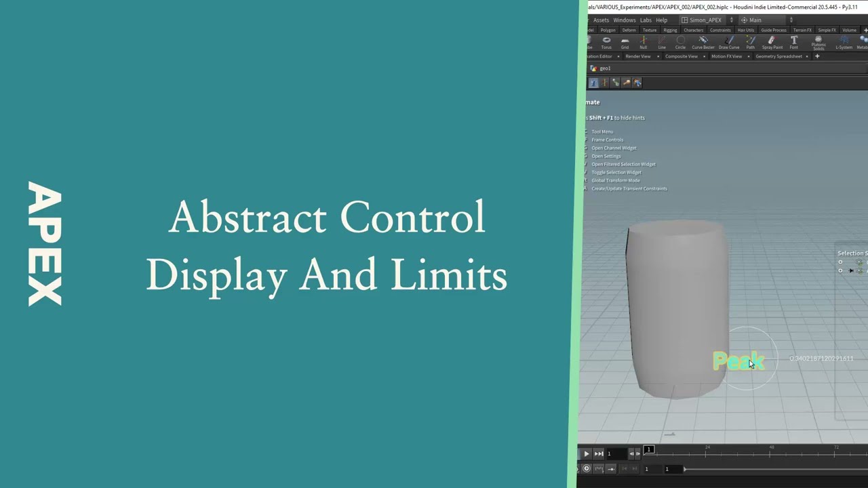Switch to Hair Utils shelf tab
This screenshot has height=488, width=868.
point(746,30)
